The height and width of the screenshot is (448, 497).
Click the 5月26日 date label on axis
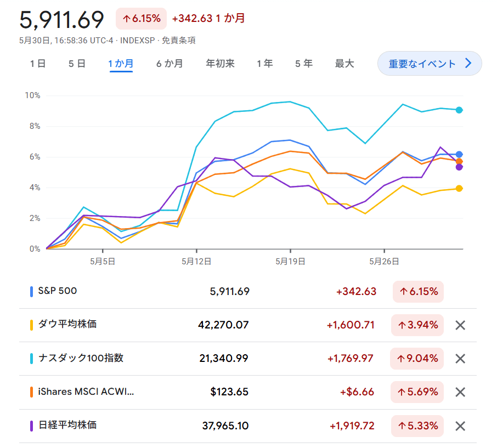384,262
